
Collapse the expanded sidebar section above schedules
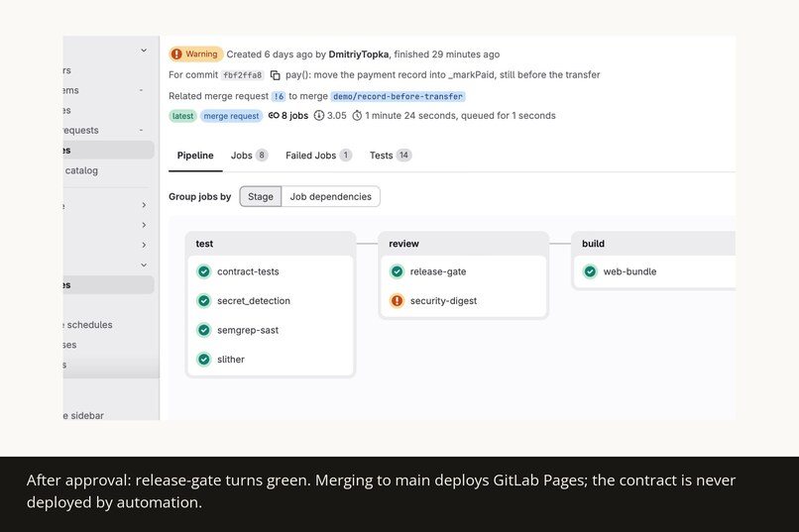[x=144, y=266]
